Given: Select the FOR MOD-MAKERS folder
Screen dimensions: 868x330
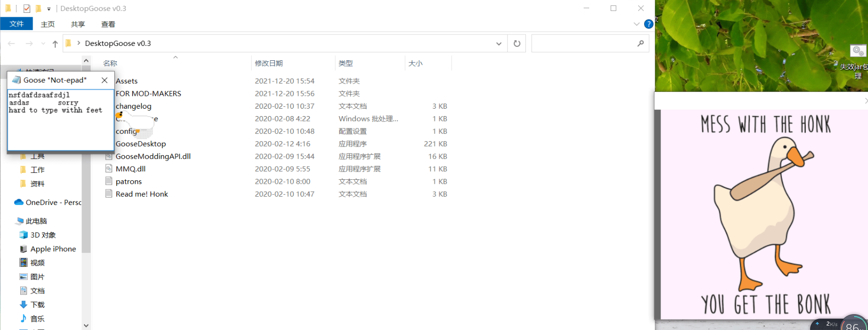Looking at the screenshot, I should 148,93.
